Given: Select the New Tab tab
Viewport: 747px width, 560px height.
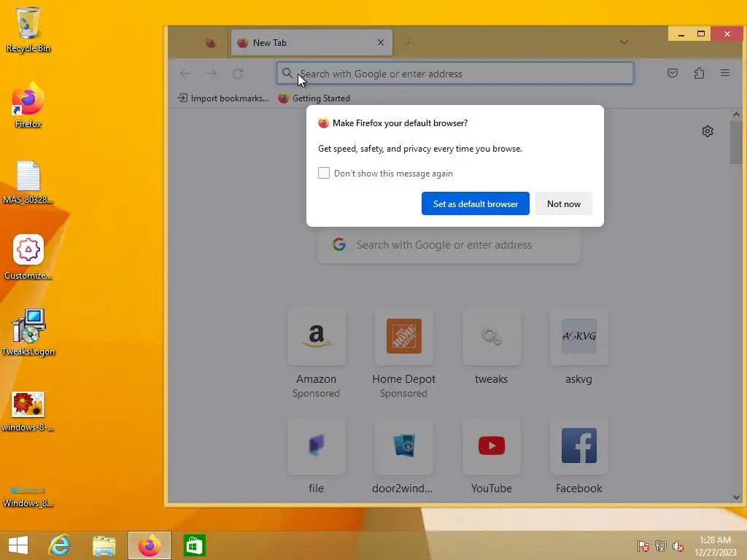Looking at the screenshot, I should click(311, 43).
